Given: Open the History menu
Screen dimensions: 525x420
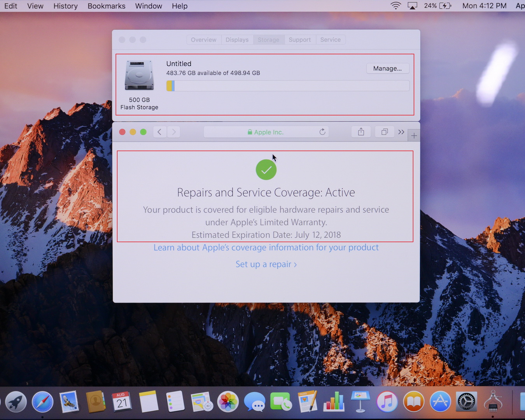Looking at the screenshot, I should click(65, 6).
